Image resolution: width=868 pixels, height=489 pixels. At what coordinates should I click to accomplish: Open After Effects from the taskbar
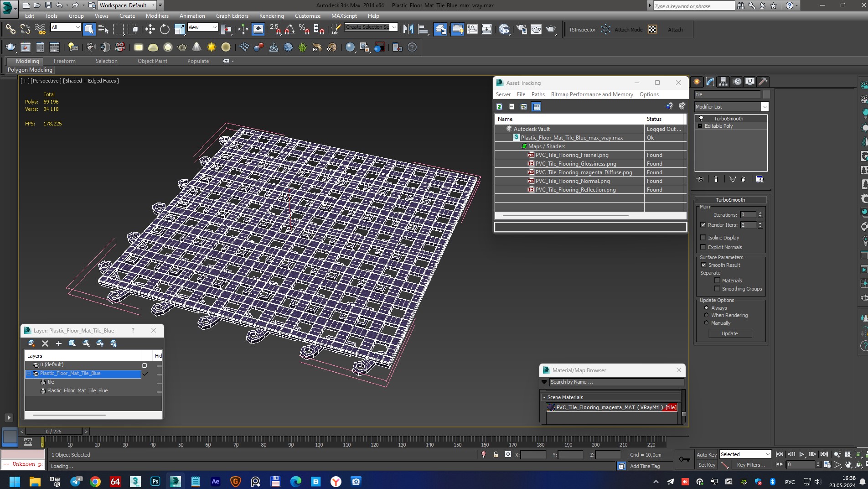pyautogui.click(x=216, y=481)
